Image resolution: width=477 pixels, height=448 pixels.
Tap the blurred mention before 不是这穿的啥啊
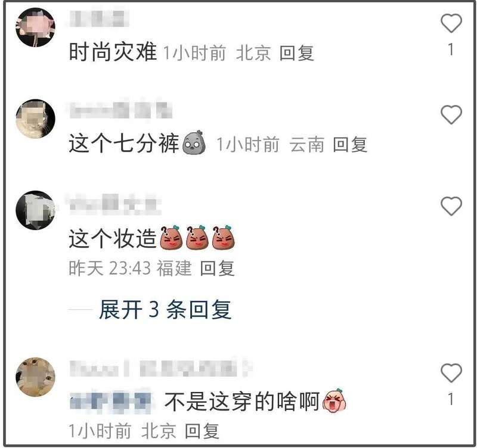tap(110, 401)
